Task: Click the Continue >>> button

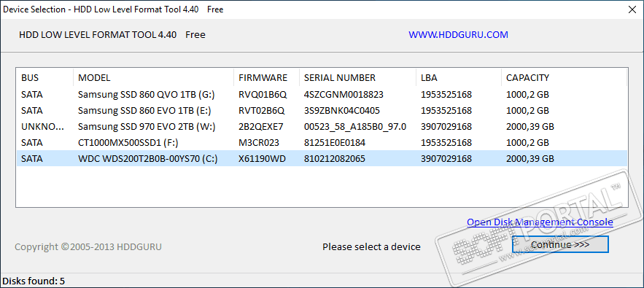Action: click(560, 244)
